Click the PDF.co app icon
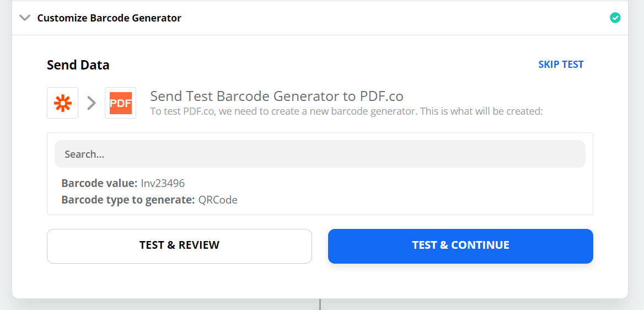Viewport: 644px width, 310px height. (x=120, y=103)
